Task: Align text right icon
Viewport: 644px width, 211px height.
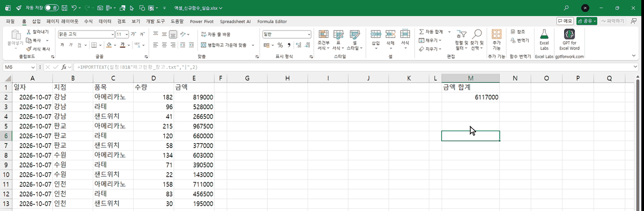Action: point(173,45)
